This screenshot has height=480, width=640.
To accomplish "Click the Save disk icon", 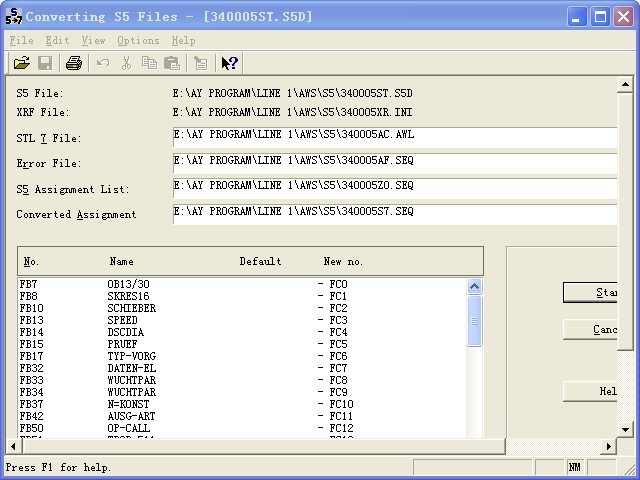I will tap(45, 63).
